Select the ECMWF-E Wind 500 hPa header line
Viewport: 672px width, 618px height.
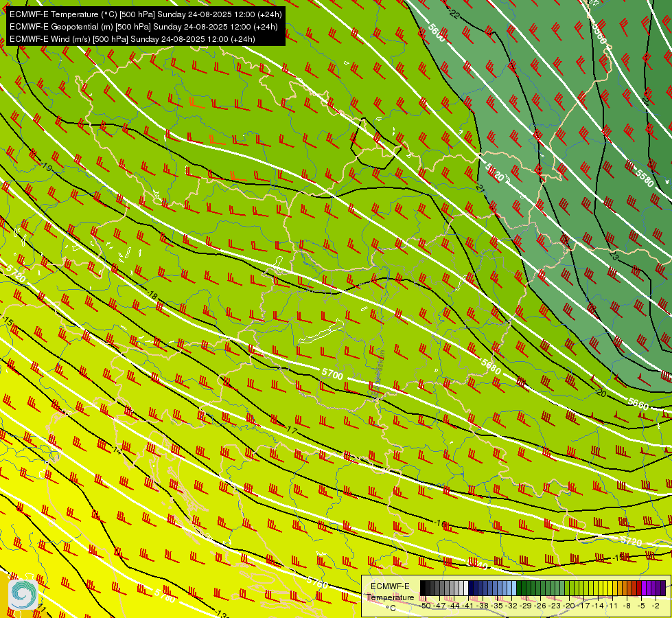pyautogui.click(x=132, y=39)
